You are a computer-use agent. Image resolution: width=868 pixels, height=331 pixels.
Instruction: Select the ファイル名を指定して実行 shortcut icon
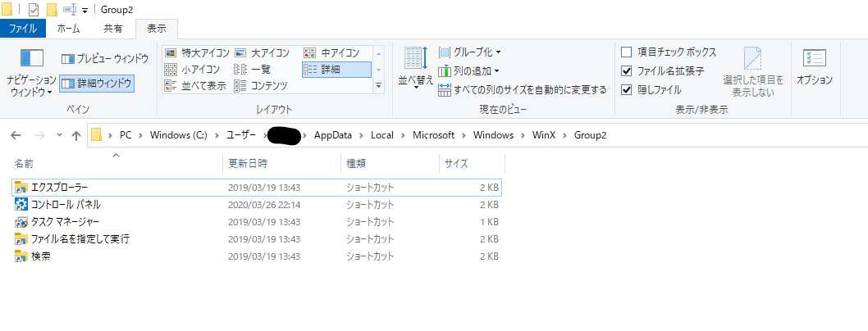tap(21, 238)
